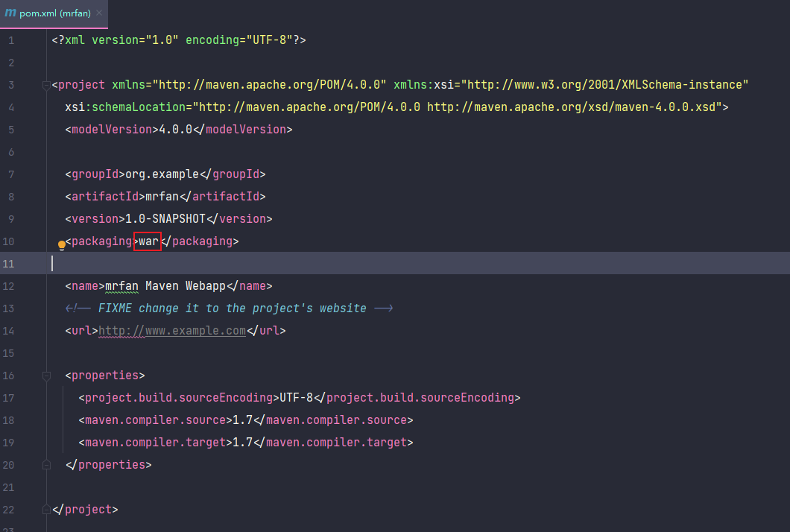Image resolution: width=790 pixels, height=532 pixels.
Task: Close the pom.xml (mrfan) tab
Action: [x=99, y=13]
